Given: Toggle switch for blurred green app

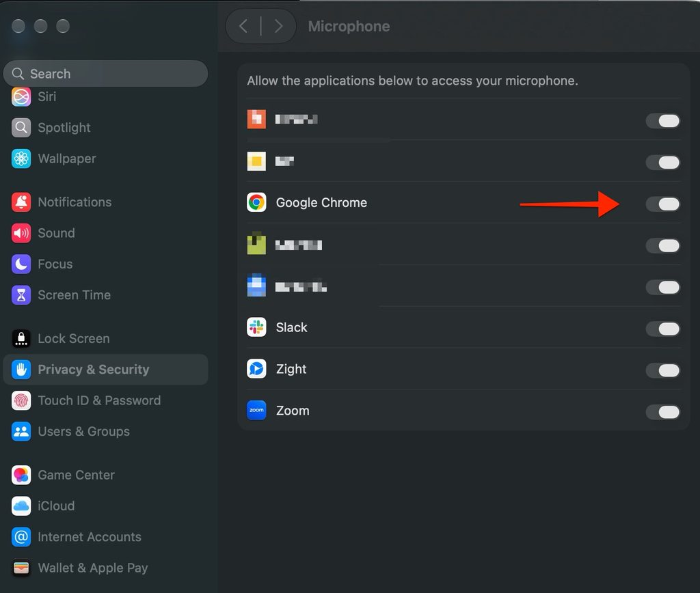Looking at the screenshot, I should tap(663, 245).
